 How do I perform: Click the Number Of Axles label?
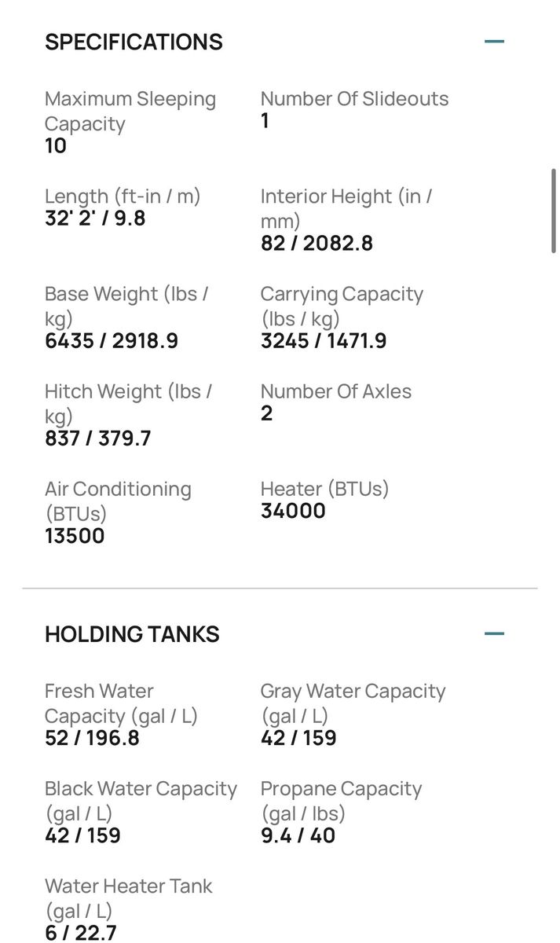point(336,391)
